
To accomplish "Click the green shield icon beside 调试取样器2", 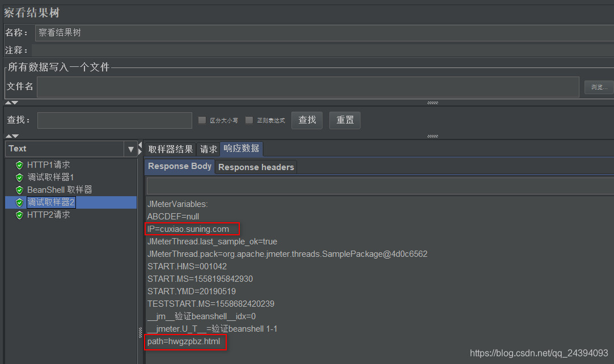I will click(x=19, y=202).
